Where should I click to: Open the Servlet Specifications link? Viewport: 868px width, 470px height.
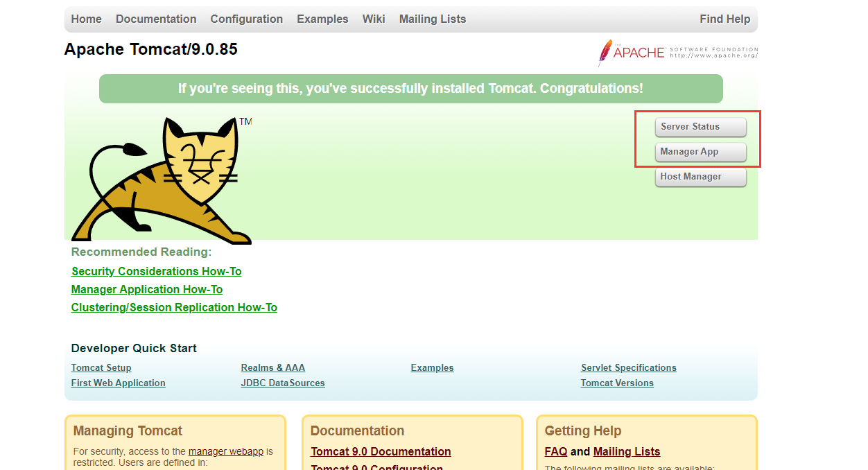tap(629, 367)
